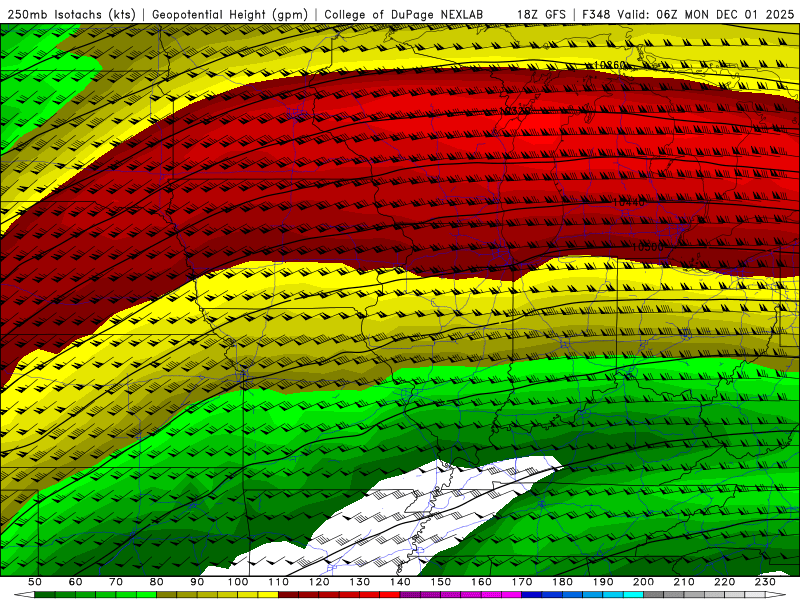Select the bright magenta swatch just before 170

click(x=512, y=594)
